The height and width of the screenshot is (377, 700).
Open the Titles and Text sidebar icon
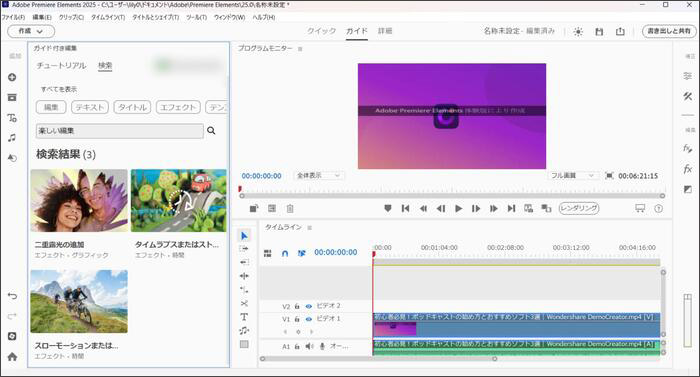tap(12, 118)
